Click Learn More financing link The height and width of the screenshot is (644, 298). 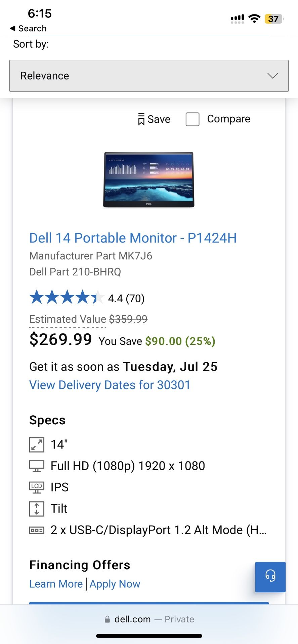pos(56,584)
